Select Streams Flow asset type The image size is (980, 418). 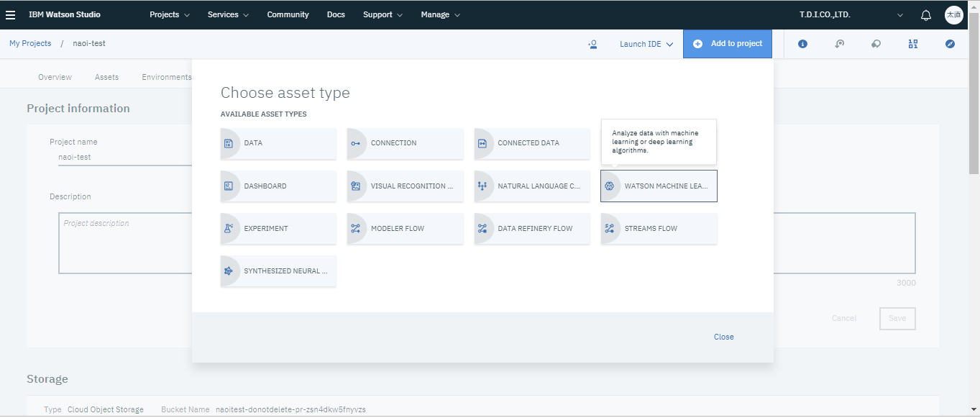point(659,229)
